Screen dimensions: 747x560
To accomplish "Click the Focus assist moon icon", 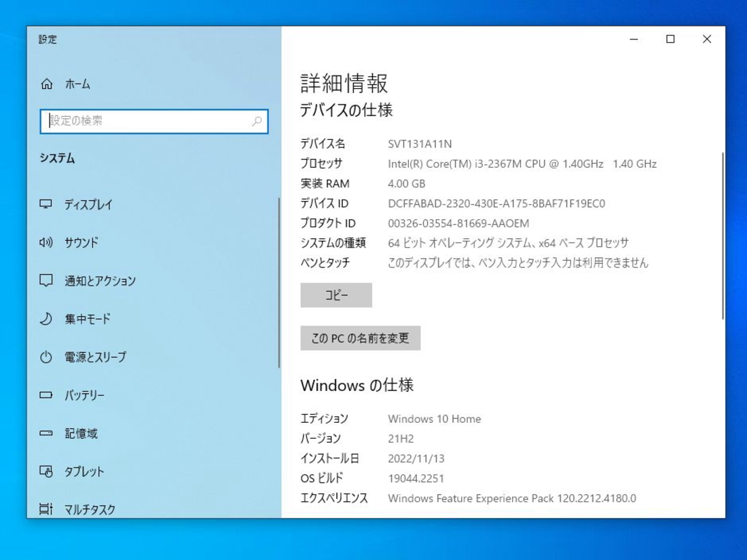I will 45,318.
